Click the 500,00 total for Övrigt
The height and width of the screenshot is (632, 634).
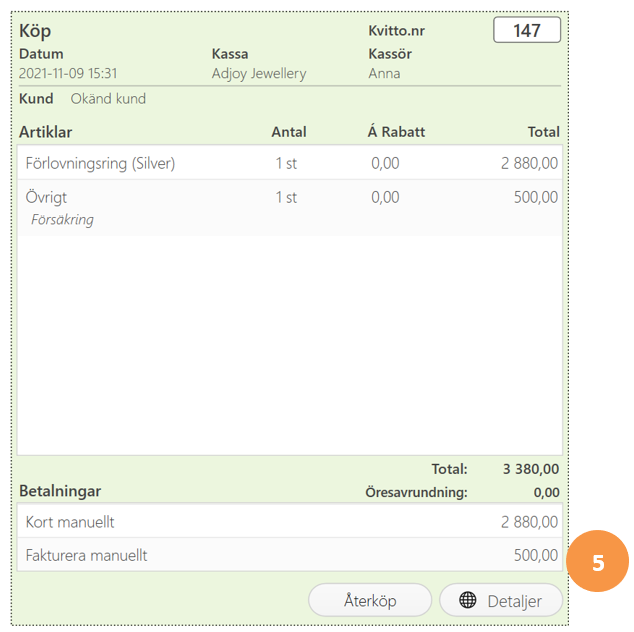(x=536, y=197)
